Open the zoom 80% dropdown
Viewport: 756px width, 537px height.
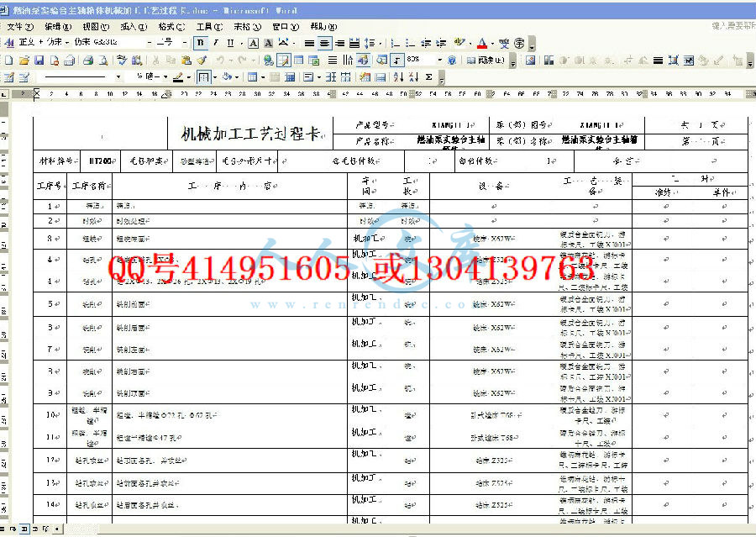[x=439, y=60]
